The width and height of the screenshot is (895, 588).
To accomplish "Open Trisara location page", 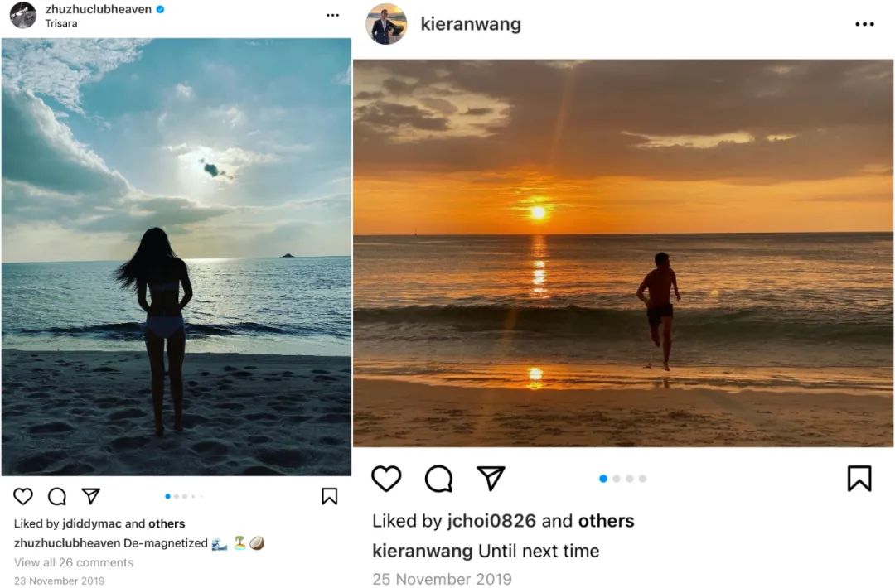I will click(61, 24).
